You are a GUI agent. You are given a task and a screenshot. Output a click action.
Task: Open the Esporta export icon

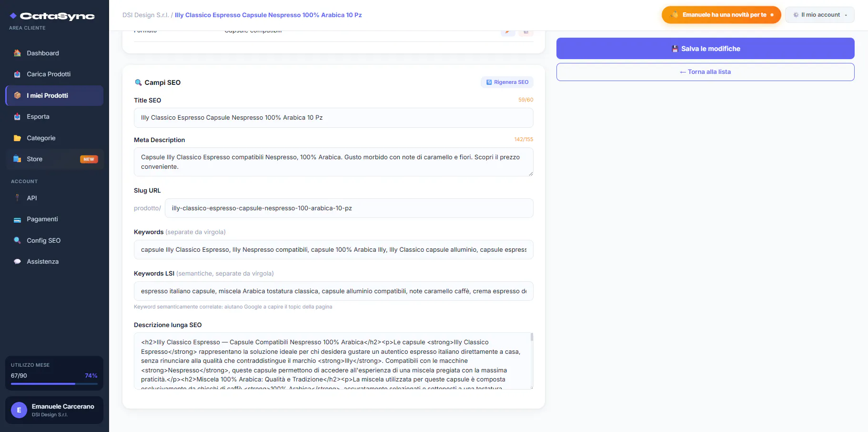[17, 117]
